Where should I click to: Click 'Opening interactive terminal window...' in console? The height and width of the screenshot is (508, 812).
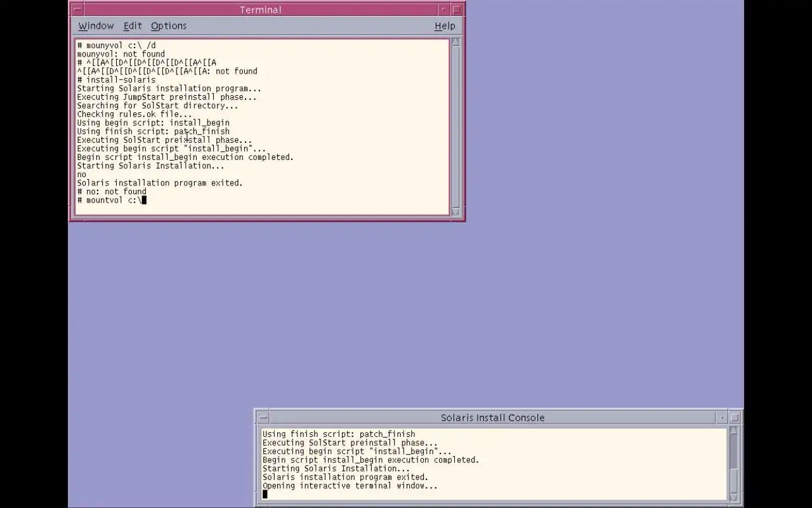pyautogui.click(x=350, y=486)
